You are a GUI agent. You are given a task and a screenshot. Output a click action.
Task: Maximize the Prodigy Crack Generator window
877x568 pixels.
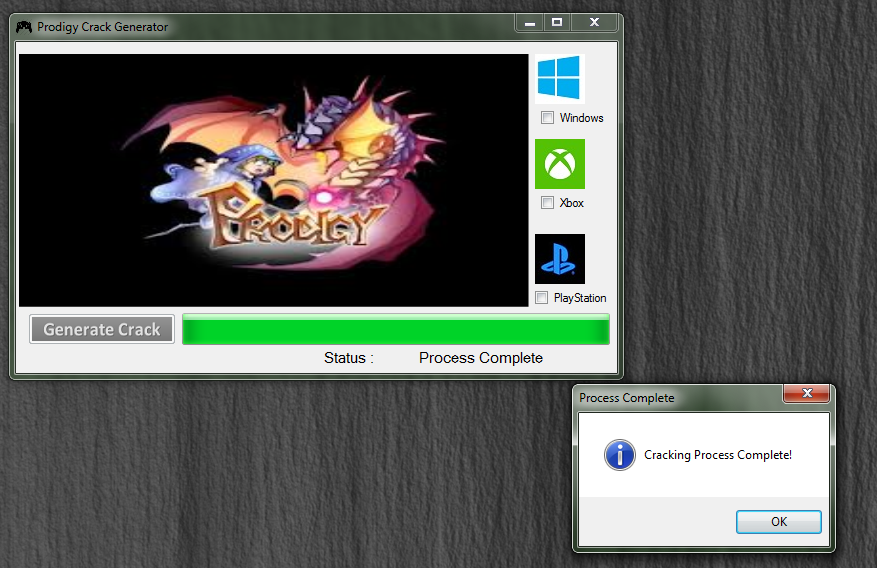coord(557,22)
